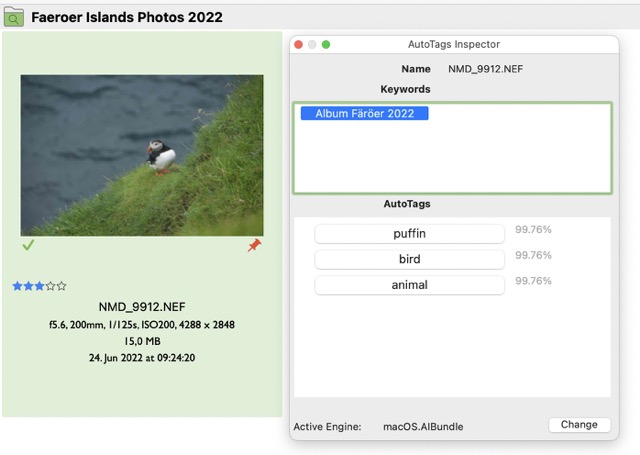Click the 99.76% value next to bird
This screenshot has height=455, width=640.
pos(533,255)
